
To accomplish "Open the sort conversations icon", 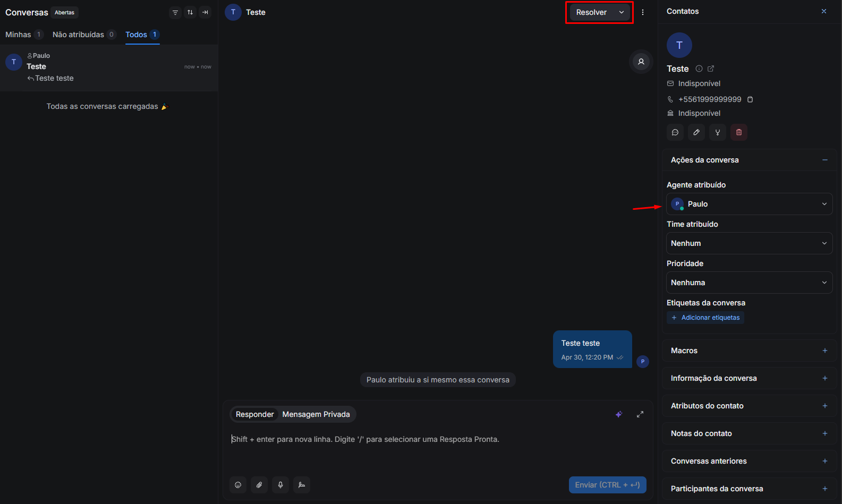I will pyautogui.click(x=190, y=12).
